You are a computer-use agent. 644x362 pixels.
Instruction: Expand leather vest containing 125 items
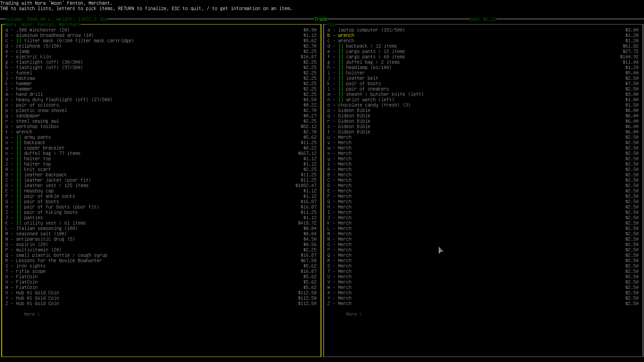56,185
